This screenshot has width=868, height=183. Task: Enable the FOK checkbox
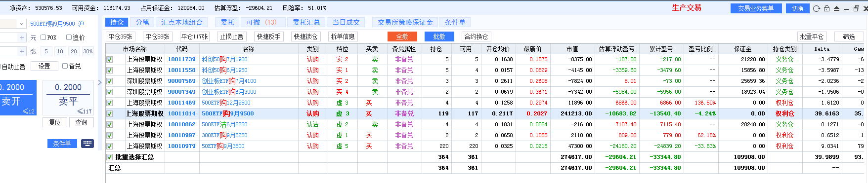point(43,37)
